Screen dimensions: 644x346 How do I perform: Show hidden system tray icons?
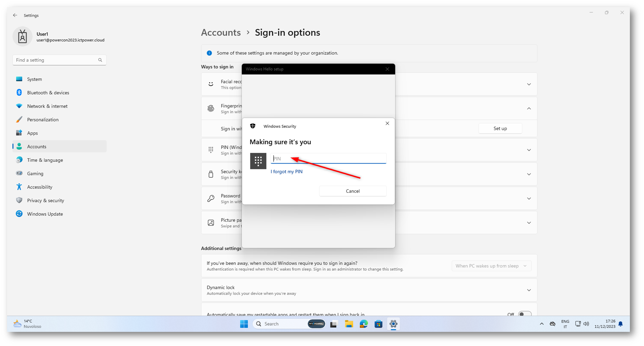pyautogui.click(x=541, y=324)
